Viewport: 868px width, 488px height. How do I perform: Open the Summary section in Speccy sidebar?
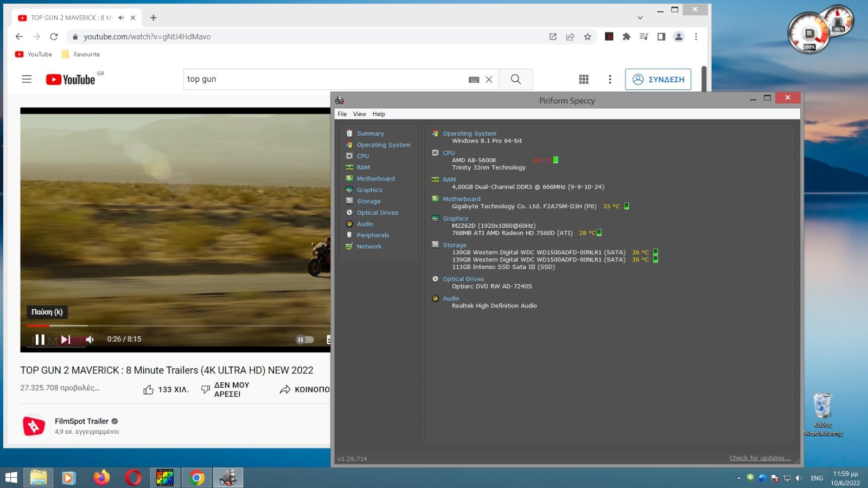pyautogui.click(x=370, y=133)
